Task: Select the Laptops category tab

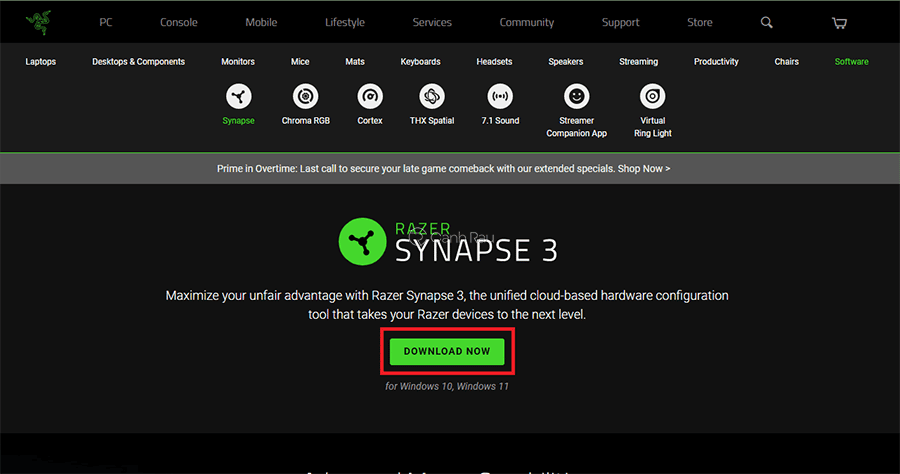Action: [x=41, y=62]
